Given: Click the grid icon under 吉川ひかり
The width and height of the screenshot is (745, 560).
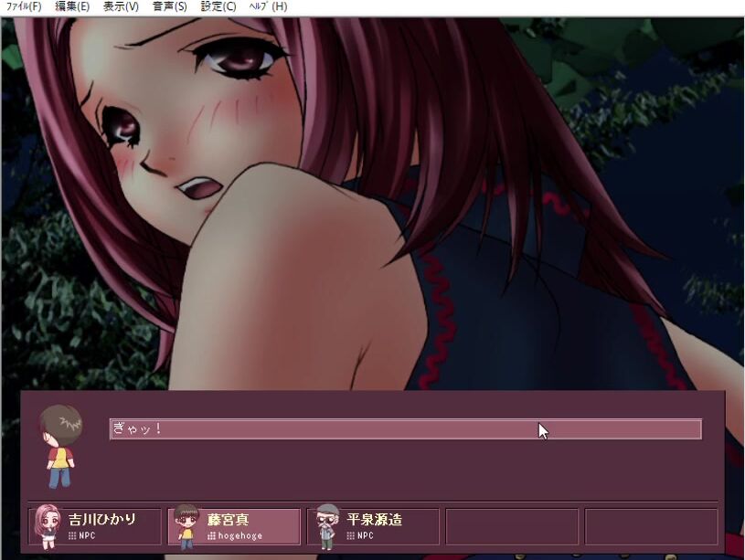Looking at the screenshot, I should (x=72, y=536).
